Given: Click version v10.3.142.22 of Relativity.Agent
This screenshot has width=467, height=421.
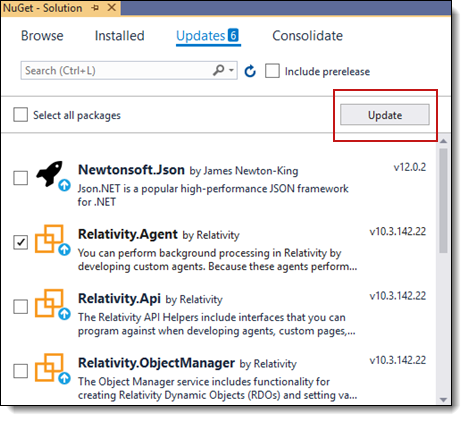Looking at the screenshot, I should coord(398,231).
